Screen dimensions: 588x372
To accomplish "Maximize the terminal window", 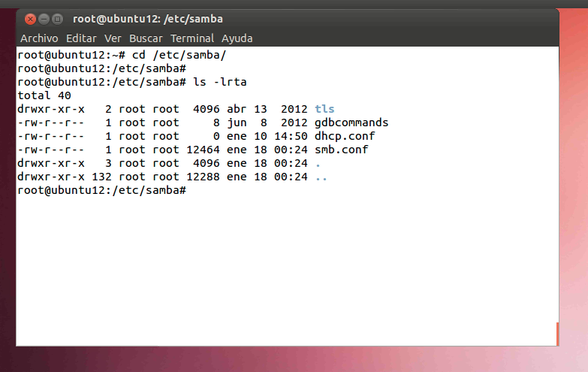I will [x=57, y=19].
